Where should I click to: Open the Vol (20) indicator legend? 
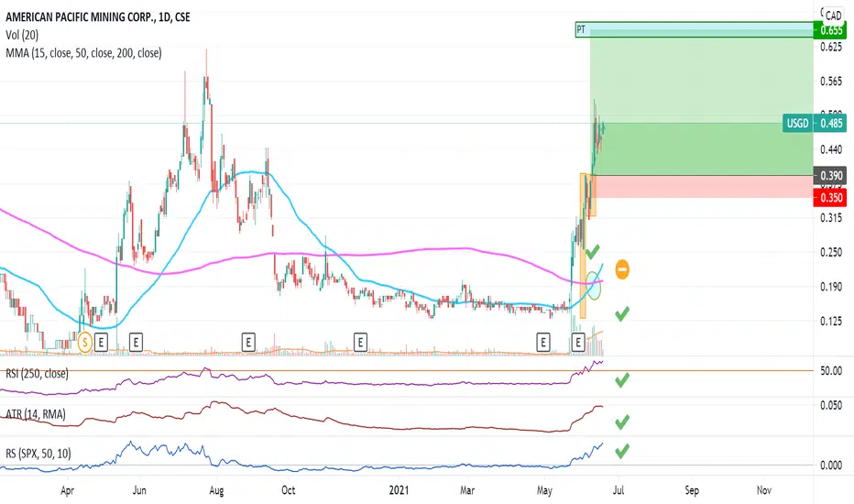click(x=22, y=36)
